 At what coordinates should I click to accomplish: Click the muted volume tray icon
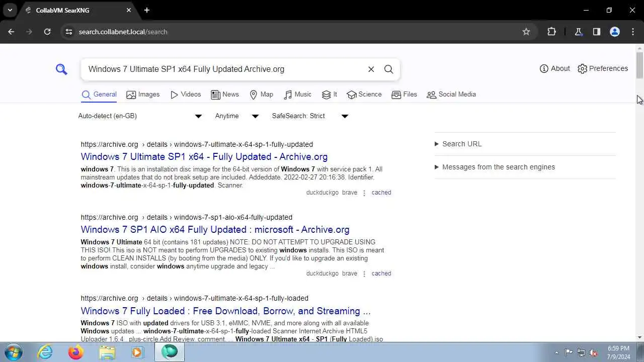coord(594,352)
